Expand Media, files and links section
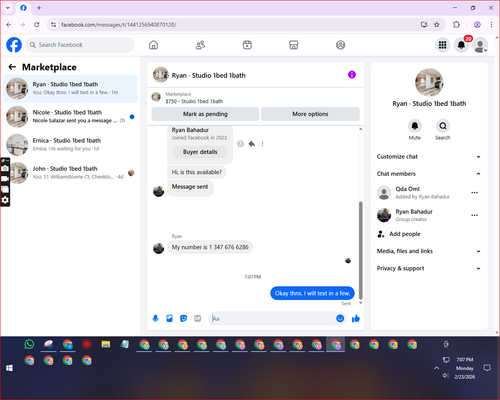The image size is (500, 400). point(429,251)
